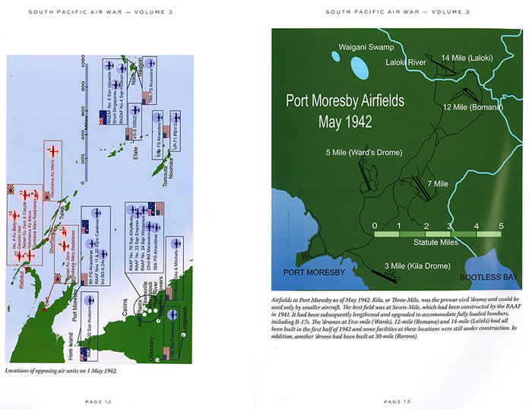Click the white dot marking Longreach

(183, 334)
